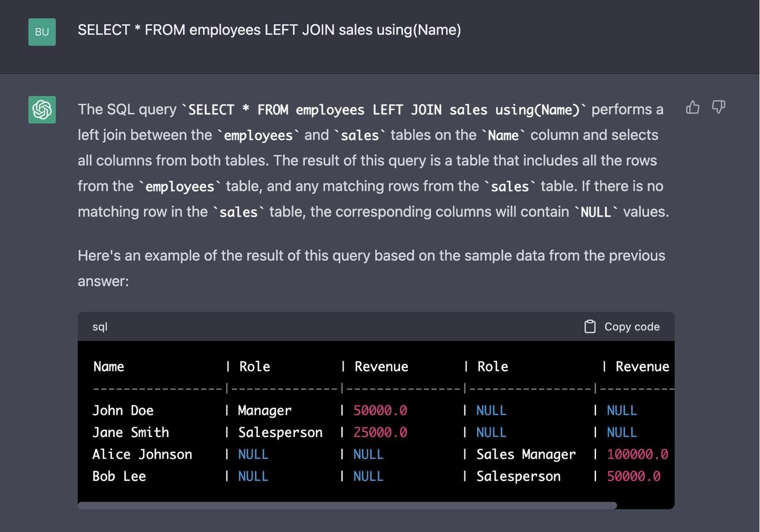This screenshot has height=532, width=760.
Task: Click the 25000.0 revenue value
Action: coord(380,433)
